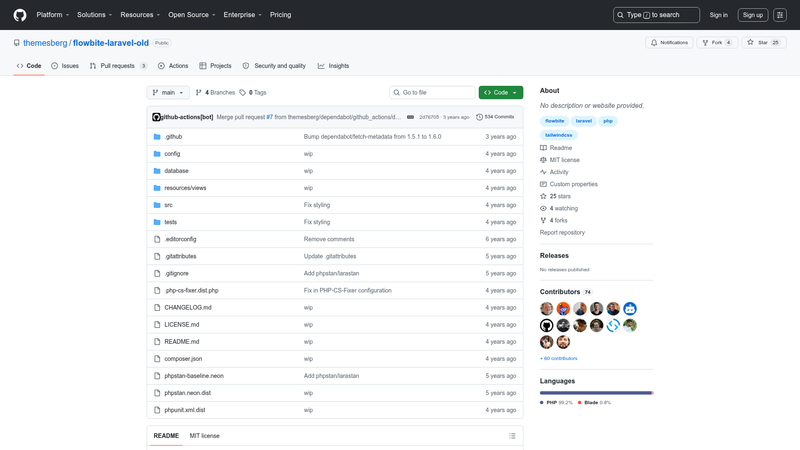Open the Readme link in About

pos(556,148)
